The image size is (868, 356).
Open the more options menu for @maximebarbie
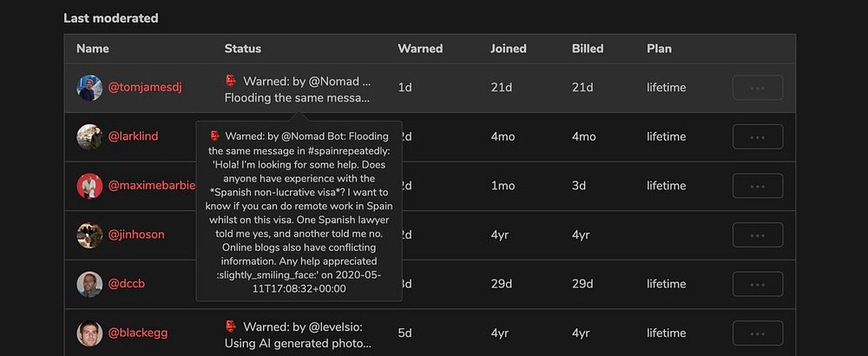coord(758,186)
